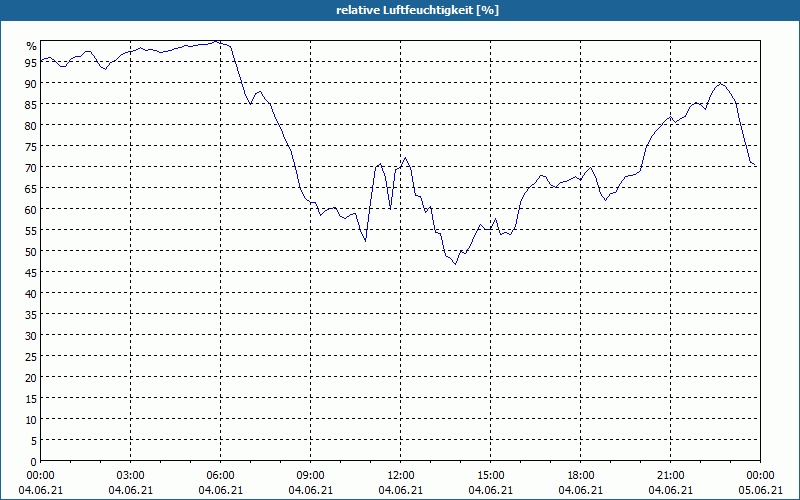Click the 21:00 time label on x-axis
Screen dimensions: 800x500
pos(670,476)
